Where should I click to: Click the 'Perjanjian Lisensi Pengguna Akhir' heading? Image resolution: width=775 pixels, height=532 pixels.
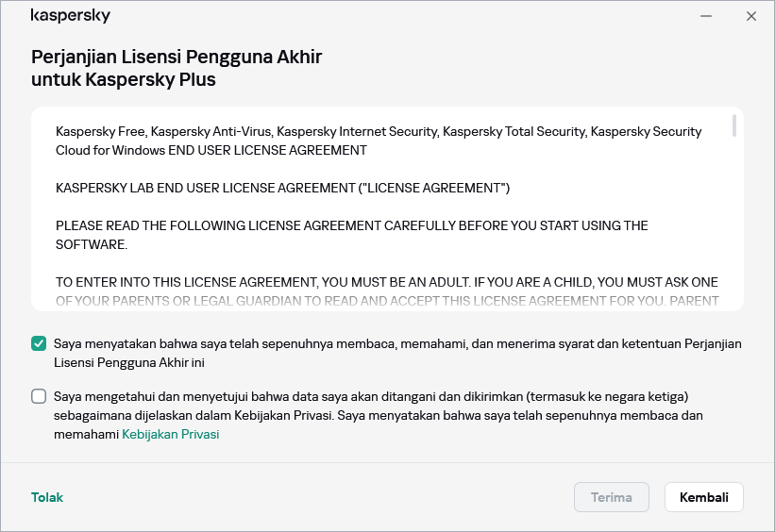point(177,57)
